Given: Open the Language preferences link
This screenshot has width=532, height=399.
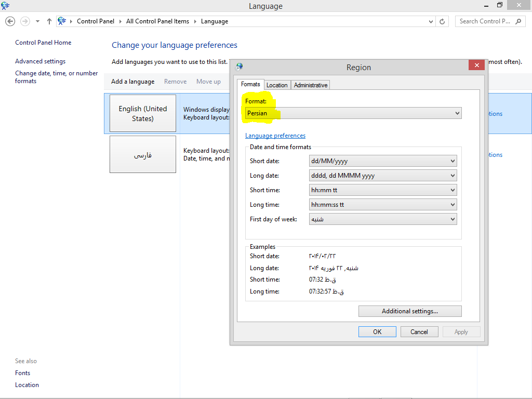Looking at the screenshot, I should point(275,136).
